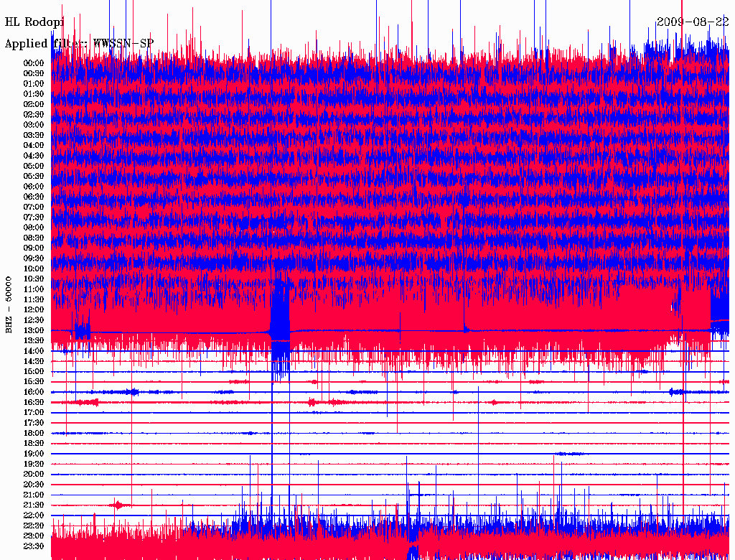Click the 17:30 time label

(x=33, y=423)
